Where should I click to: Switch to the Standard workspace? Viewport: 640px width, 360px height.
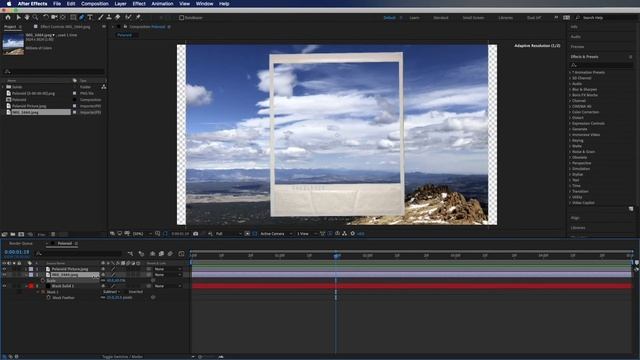coord(441,18)
